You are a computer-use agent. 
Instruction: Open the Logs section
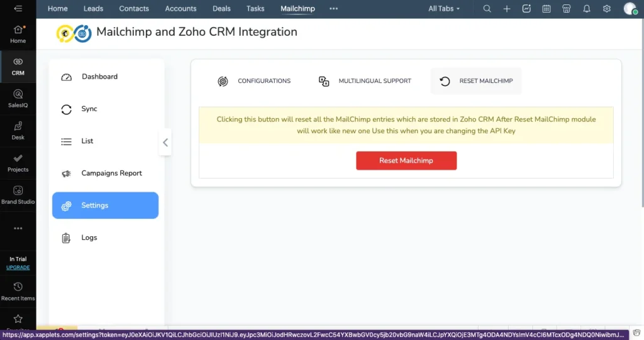pos(105,238)
